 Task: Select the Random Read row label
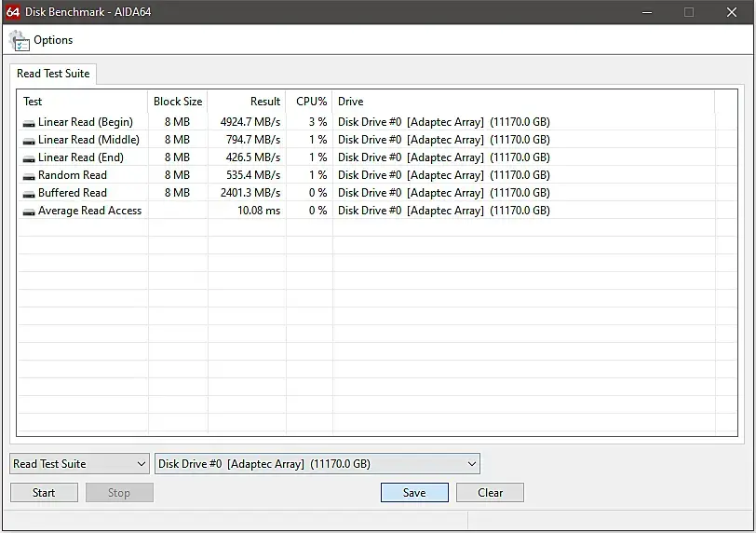coord(73,175)
